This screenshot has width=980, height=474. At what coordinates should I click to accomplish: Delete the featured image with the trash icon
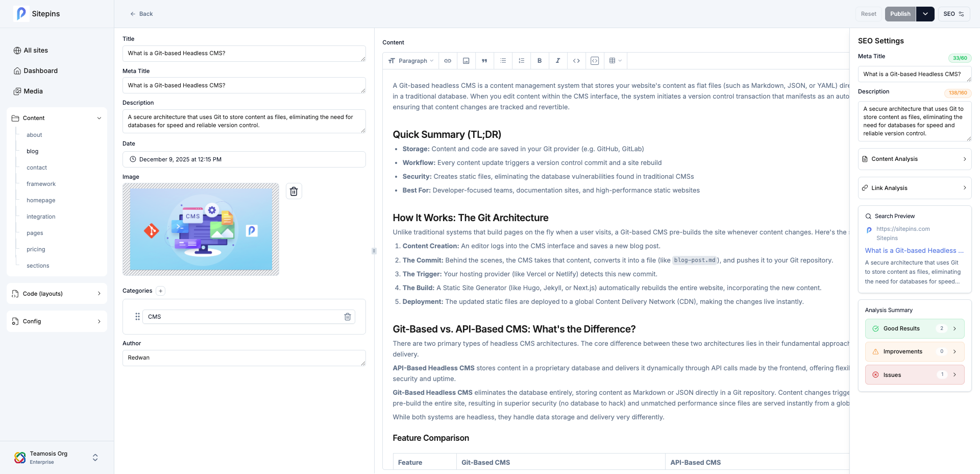click(293, 191)
